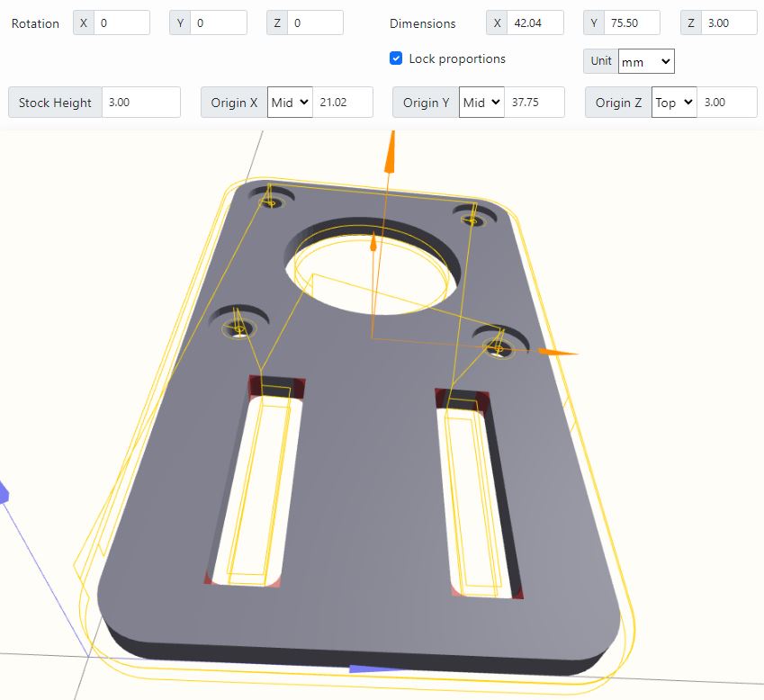
Task: Open the Origin X Mid dropdown
Action: point(290,103)
